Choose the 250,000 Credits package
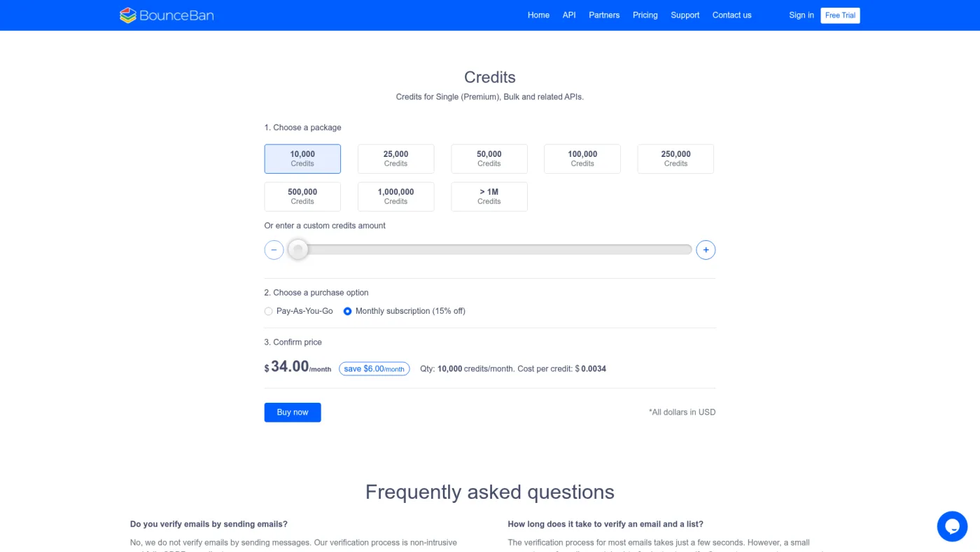Viewport: 980px width, 552px height. (x=675, y=159)
